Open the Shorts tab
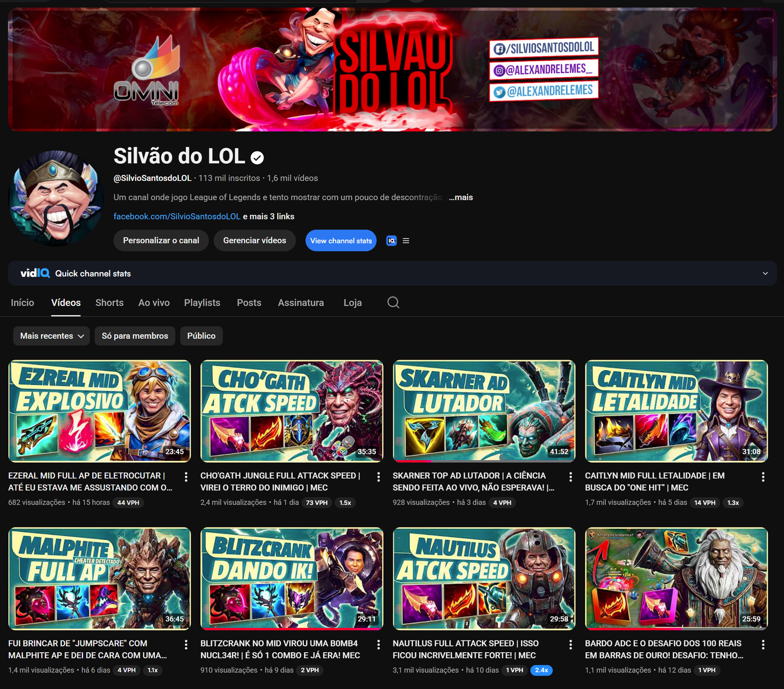This screenshot has width=784, height=689. pos(109,303)
